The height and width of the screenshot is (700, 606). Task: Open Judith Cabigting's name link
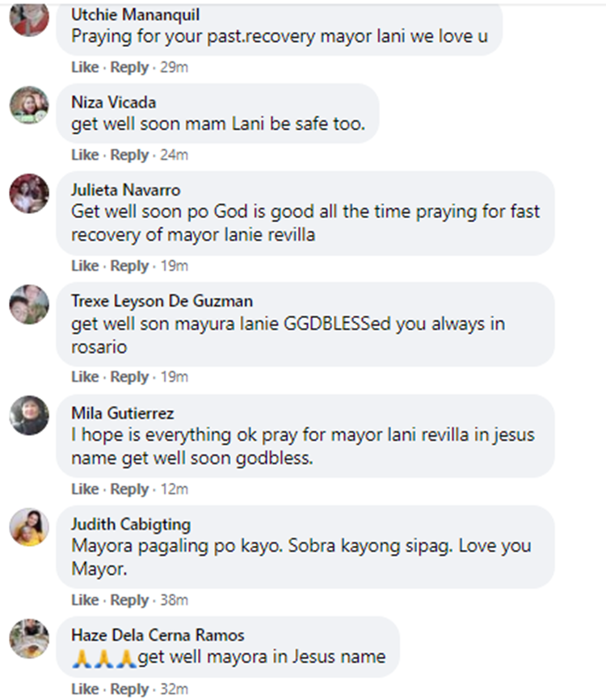131,525
